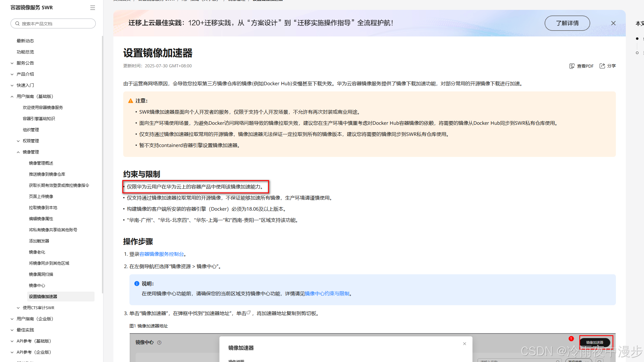Screen dimensions: 644x362
Task: Click the blue 说明 info icon
Action: coord(137,284)
